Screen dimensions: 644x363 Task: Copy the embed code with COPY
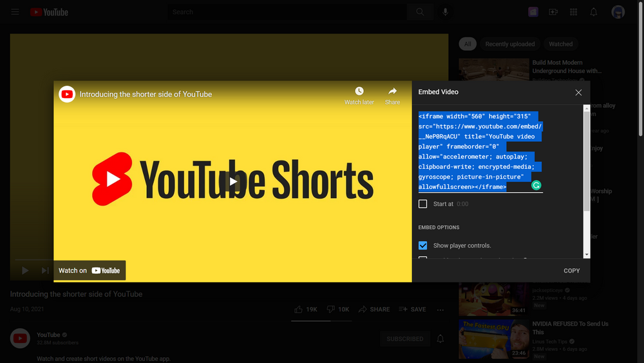tap(572, 271)
